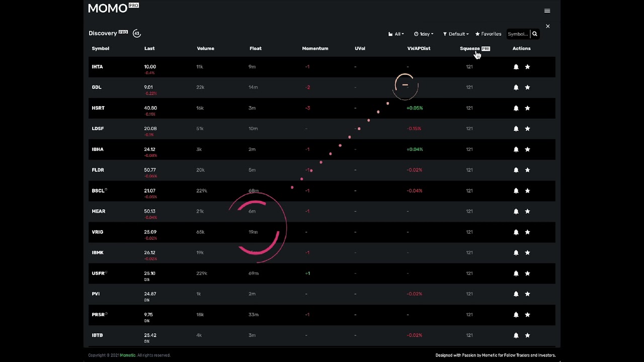Sort by UVol column header
The width and height of the screenshot is (644, 362).
pyautogui.click(x=360, y=49)
